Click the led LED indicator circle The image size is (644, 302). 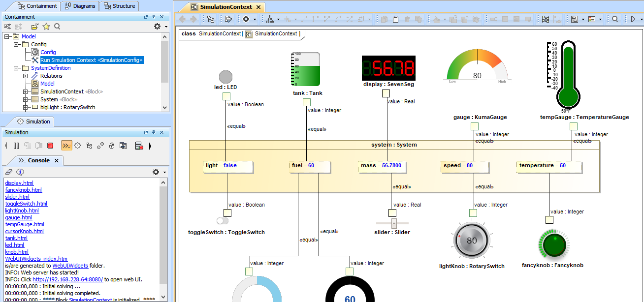click(225, 77)
